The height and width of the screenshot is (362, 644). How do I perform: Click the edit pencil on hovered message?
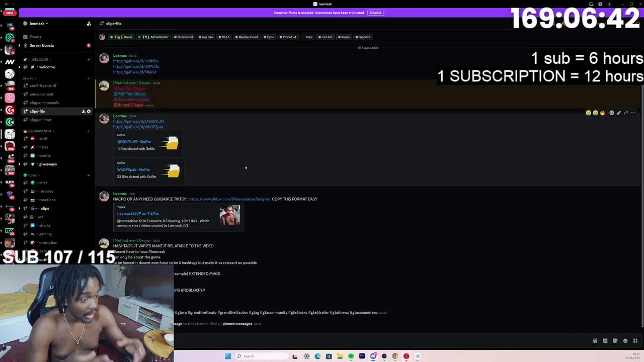point(619,113)
